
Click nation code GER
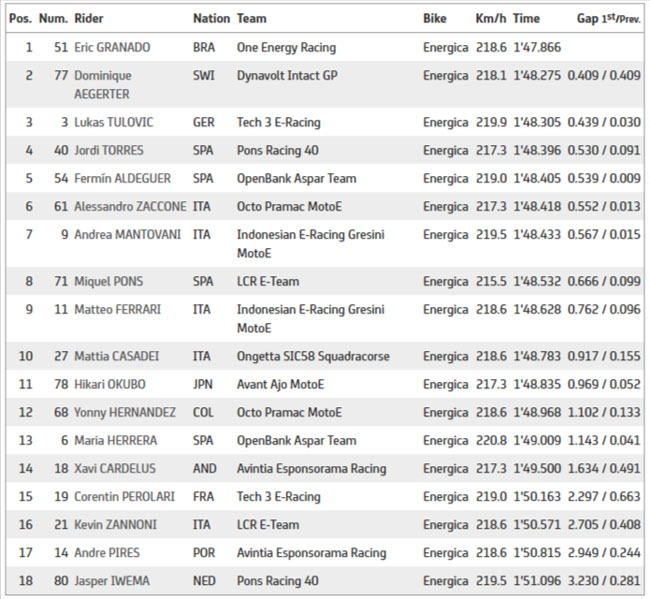click(x=204, y=122)
